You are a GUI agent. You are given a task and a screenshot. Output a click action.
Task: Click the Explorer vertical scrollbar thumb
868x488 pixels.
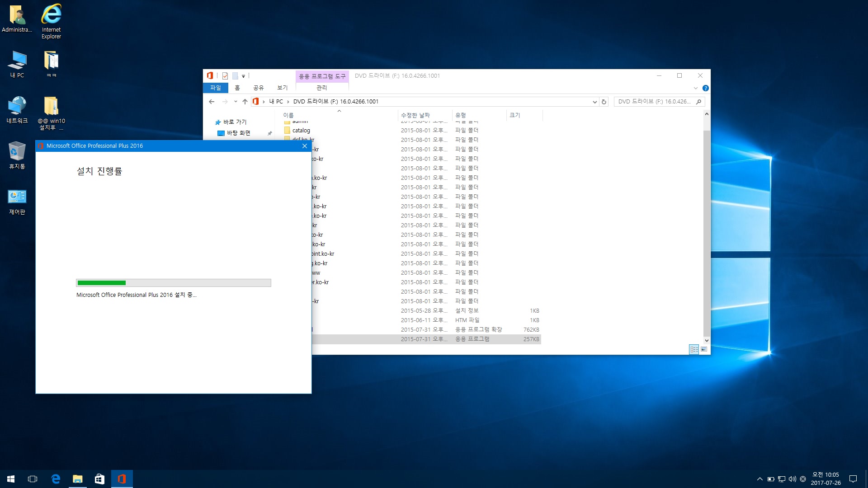click(707, 233)
